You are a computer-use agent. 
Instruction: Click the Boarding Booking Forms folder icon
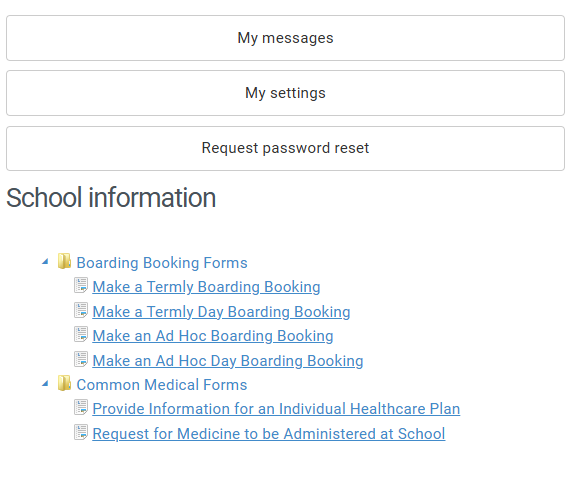pos(64,261)
